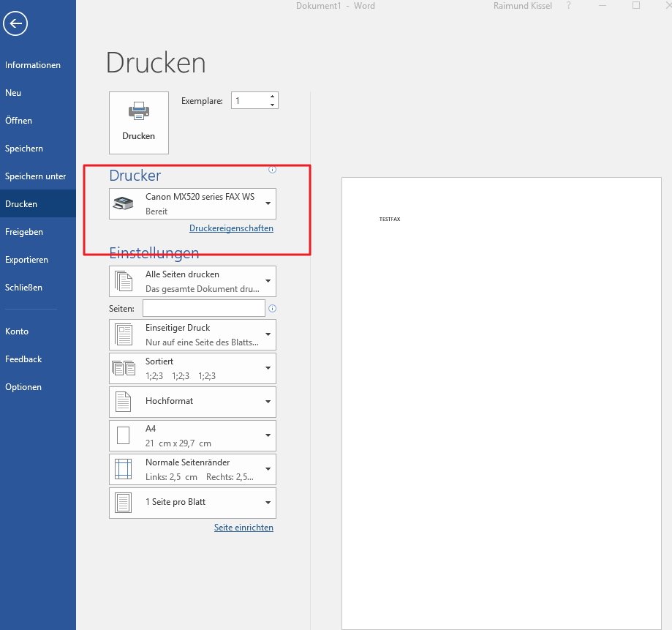The width and height of the screenshot is (672, 630).
Task: Open the 1 Seite pro Blatt dropdown
Action: 192,503
